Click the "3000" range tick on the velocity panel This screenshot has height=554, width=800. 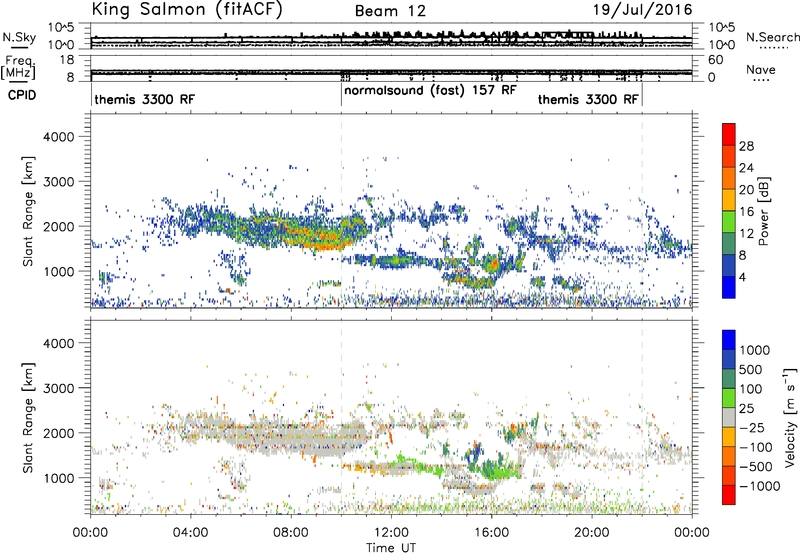(59, 388)
